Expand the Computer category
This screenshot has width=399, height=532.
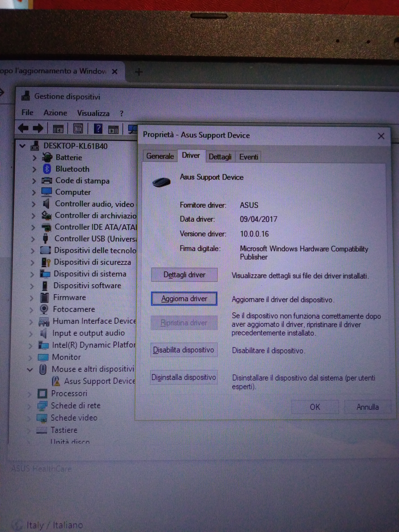click(x=34, y=192)
